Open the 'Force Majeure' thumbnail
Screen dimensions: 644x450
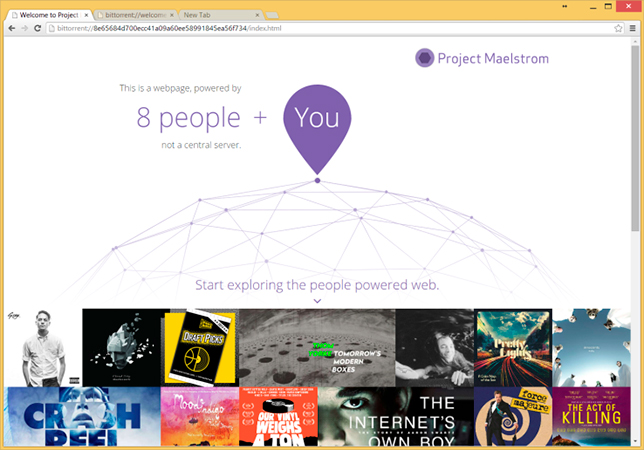tap(513, 416)
